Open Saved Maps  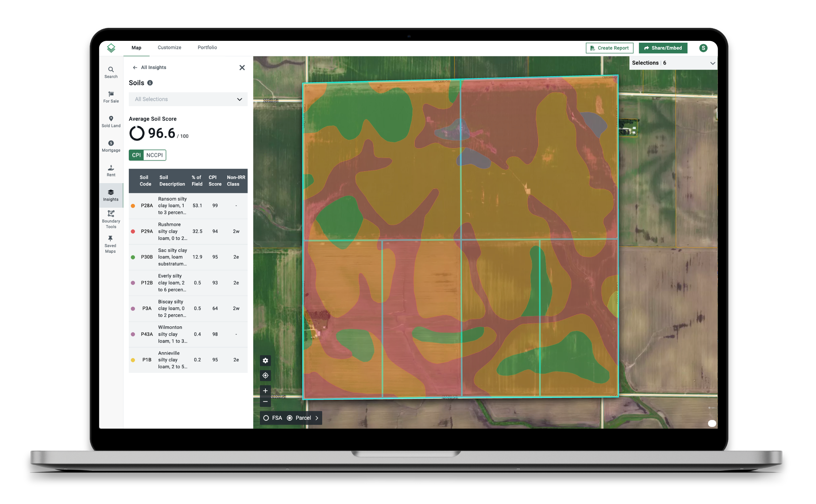(110, 244)
